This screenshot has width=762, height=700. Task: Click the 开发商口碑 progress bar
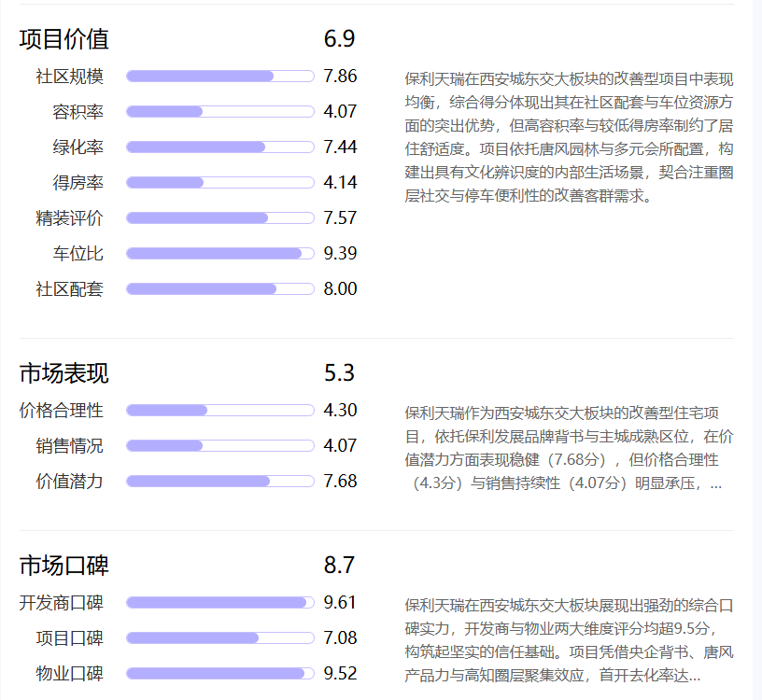[219, 603]
